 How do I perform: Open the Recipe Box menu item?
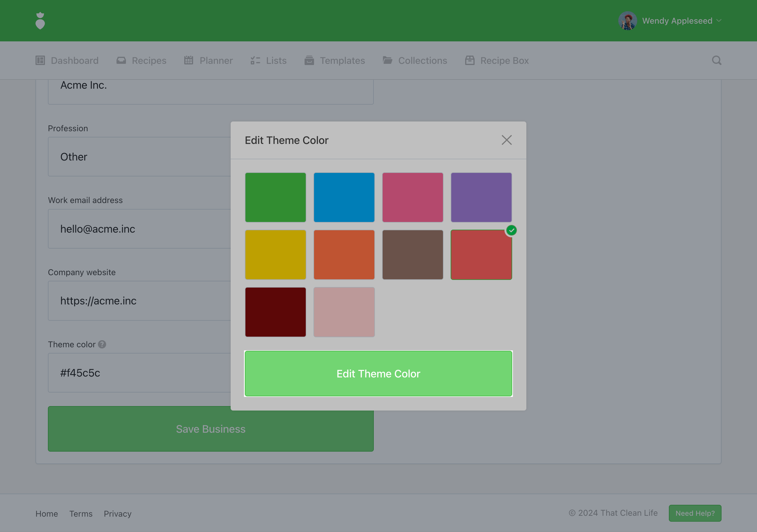[497, 60]
